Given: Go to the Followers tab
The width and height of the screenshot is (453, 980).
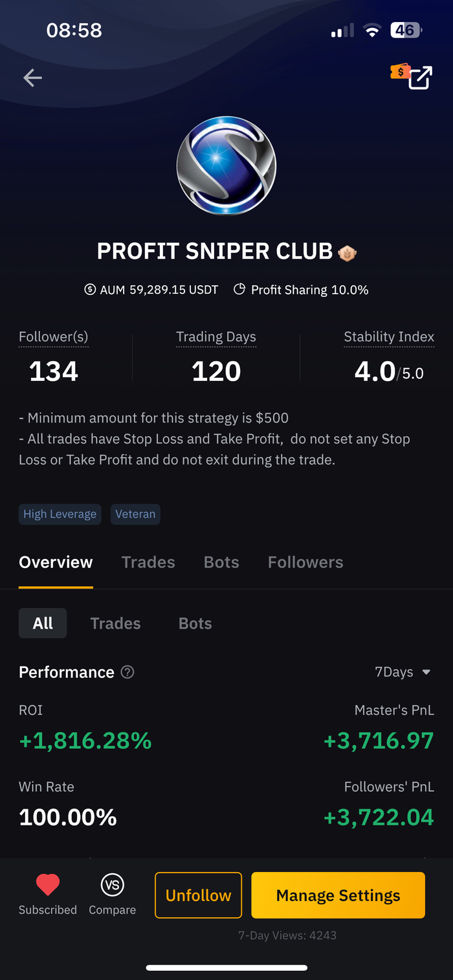Looking at the screenshot, I should [305, 562].
